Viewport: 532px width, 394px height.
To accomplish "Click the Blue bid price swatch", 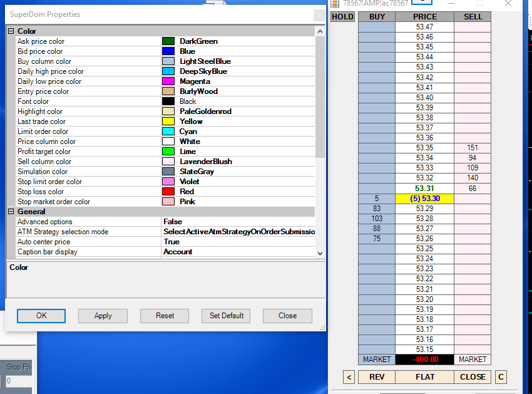I will pos(168,51).
